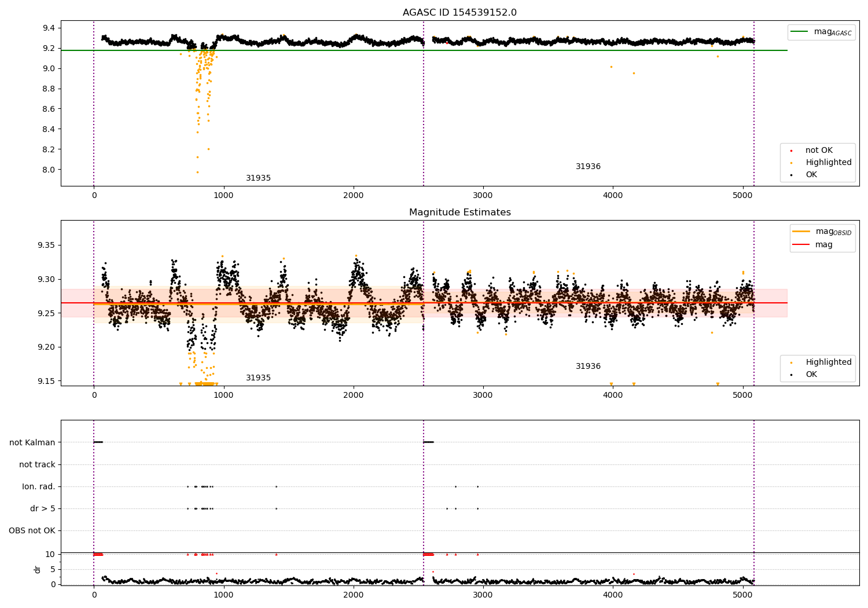Click the '8.8' y-axis tick label
Viewport: 868px width, 608px height.
click(49, 89)
